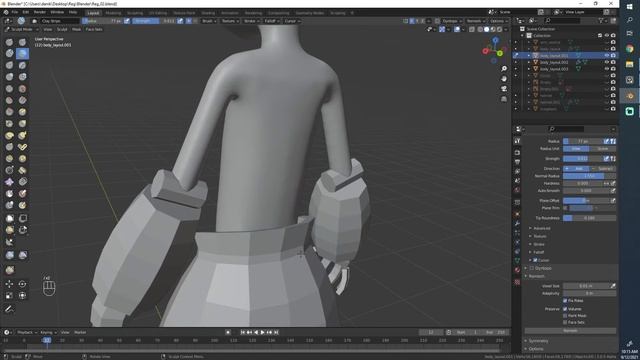Select the Clay brush tool
Screen dimensions: 640x360
(9, 53)
